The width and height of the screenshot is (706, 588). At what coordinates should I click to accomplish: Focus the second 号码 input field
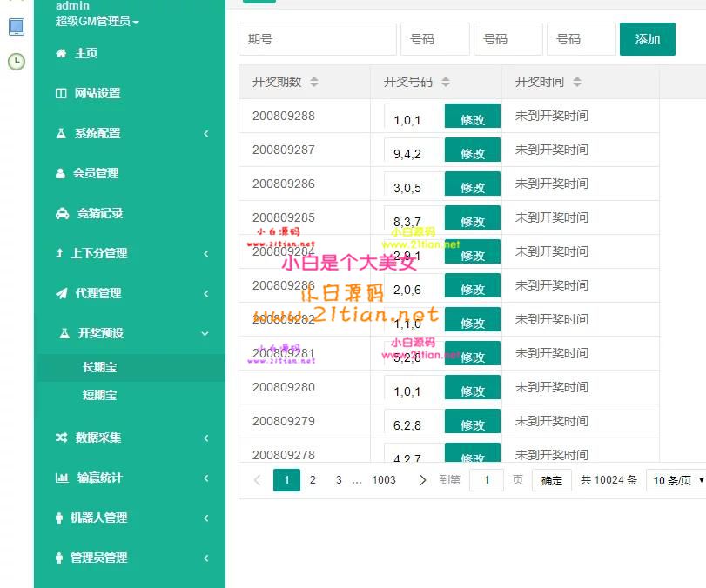pos(508,39)
